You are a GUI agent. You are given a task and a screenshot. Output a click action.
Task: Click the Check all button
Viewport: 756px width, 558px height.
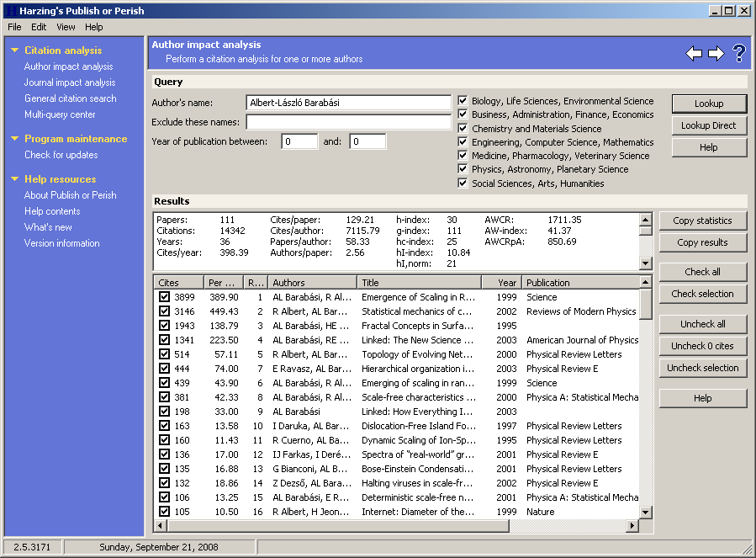pos(703,272)
